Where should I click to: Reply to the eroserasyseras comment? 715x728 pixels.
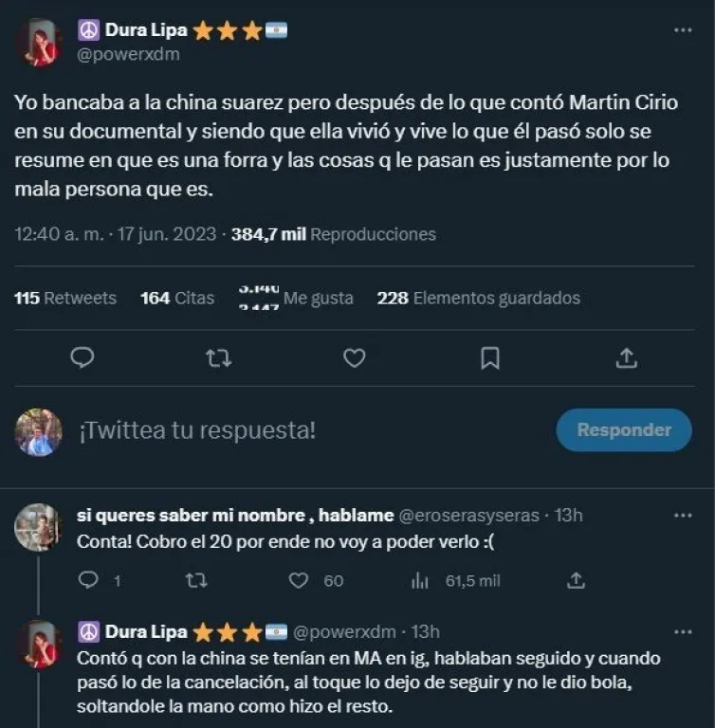point(88,580)
